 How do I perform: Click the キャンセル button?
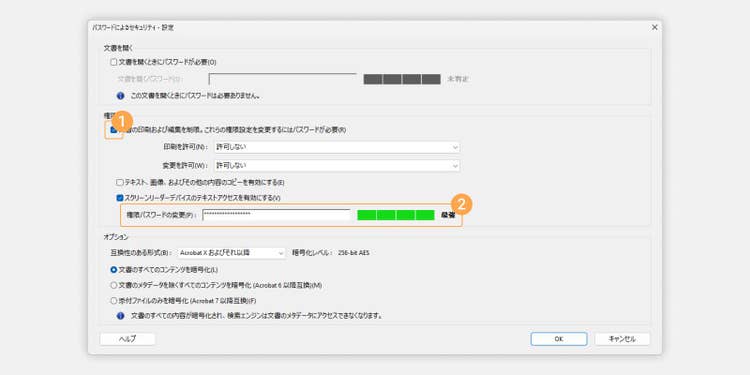tap(622, 339)
